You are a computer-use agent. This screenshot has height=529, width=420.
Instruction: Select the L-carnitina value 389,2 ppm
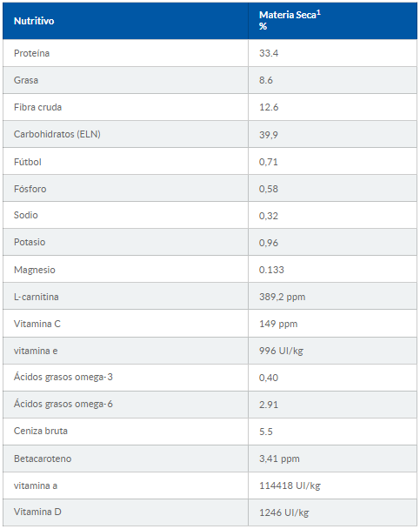(282, 297)
